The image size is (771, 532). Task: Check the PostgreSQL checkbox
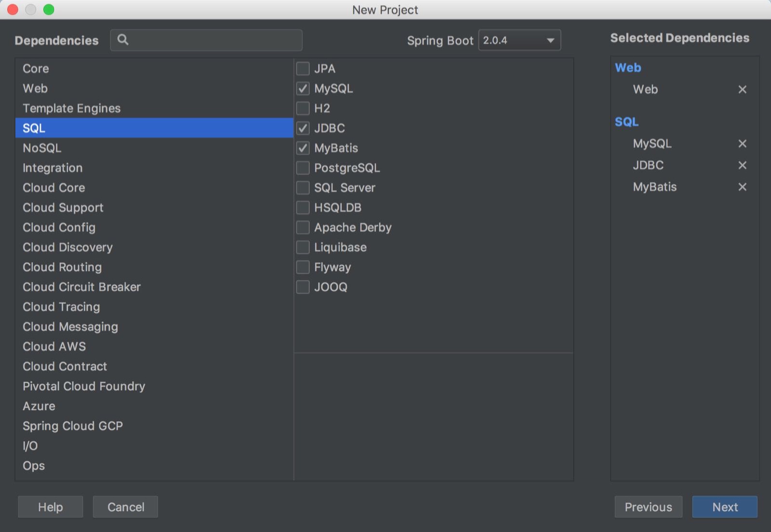tap(303, 168)
